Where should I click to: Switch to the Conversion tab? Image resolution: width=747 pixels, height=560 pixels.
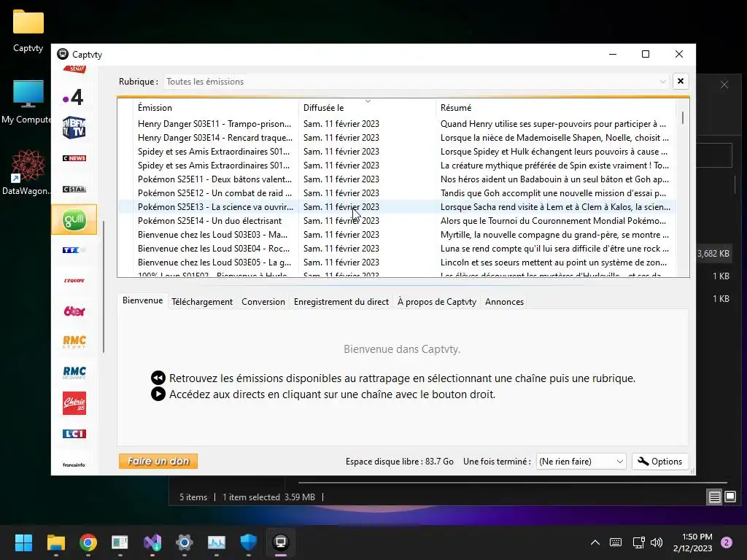tap(263, 302)
